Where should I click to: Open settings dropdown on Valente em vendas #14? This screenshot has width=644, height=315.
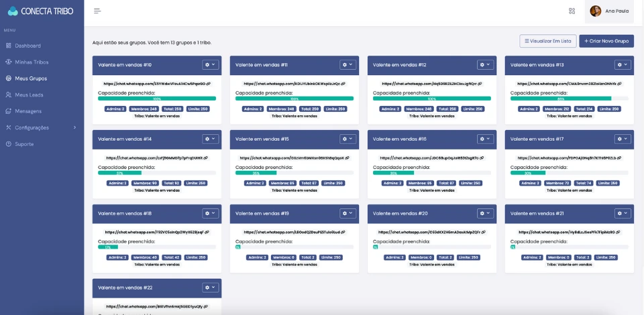pos(210,139)
